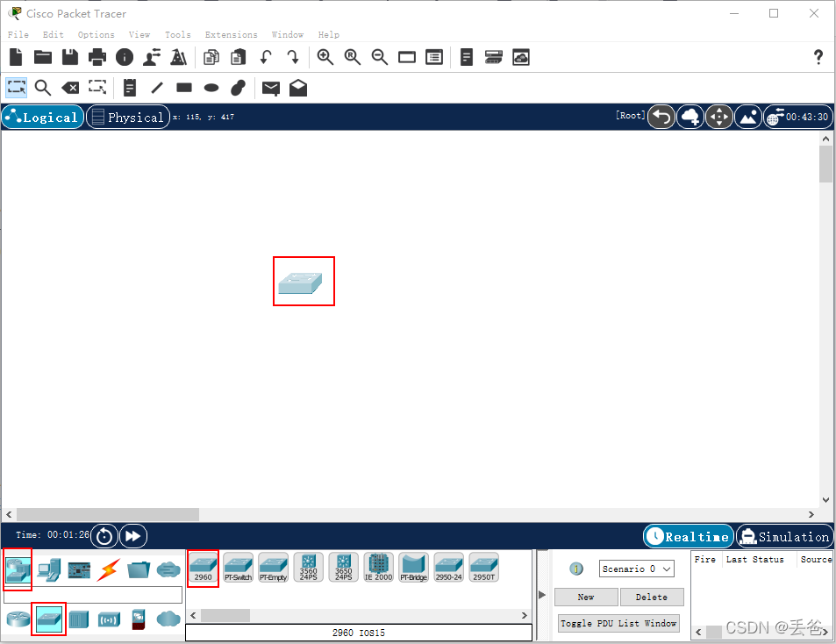Open the File menu

[18, 34]
